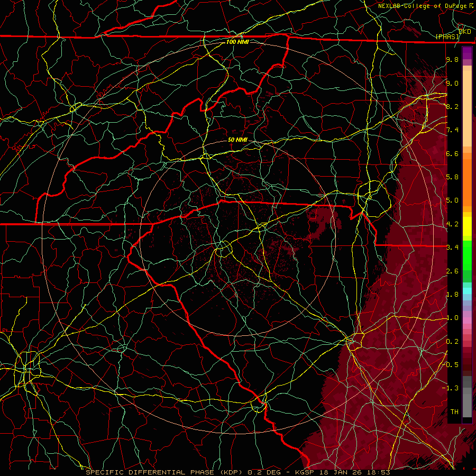Select the 8.2 scale label
476x476 pixels.
click(x=452, y=106)
